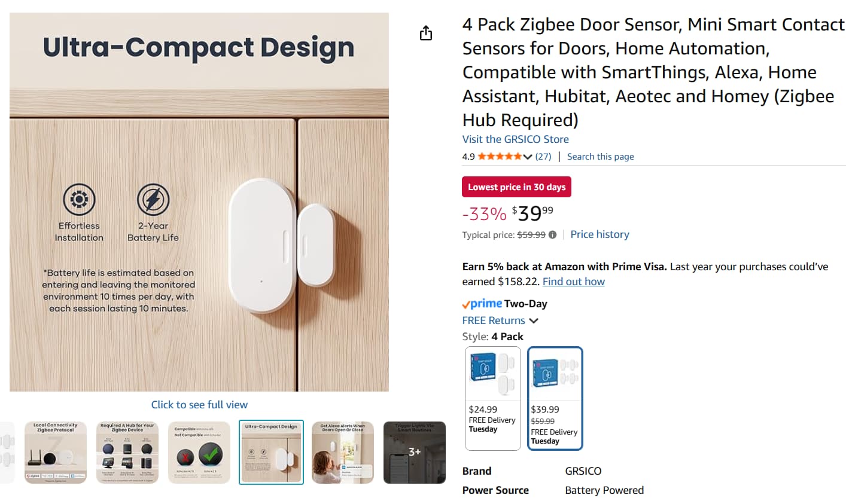Click the 2-Year Battery Life icon
Image resolution: width=846 pixels, height=504 pixels.
pos(153,199)
